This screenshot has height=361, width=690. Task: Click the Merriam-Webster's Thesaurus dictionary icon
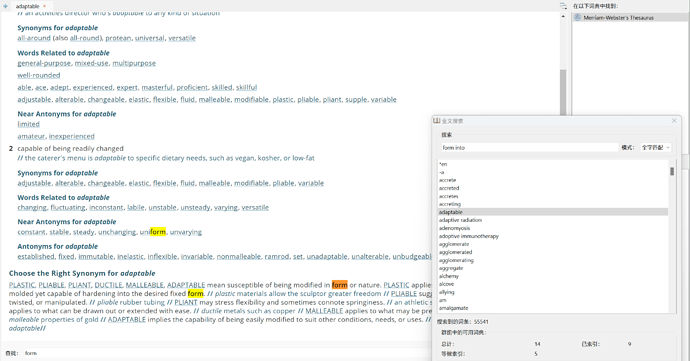tap(578, 18)
